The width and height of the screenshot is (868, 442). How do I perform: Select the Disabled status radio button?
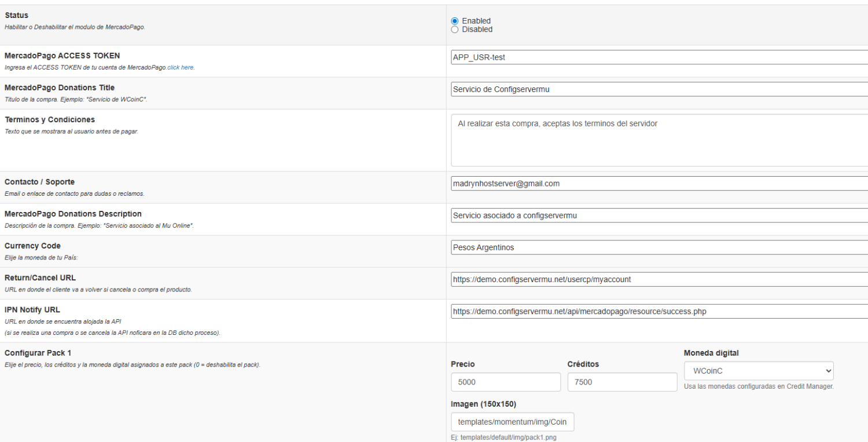click(x=455, y=30)
